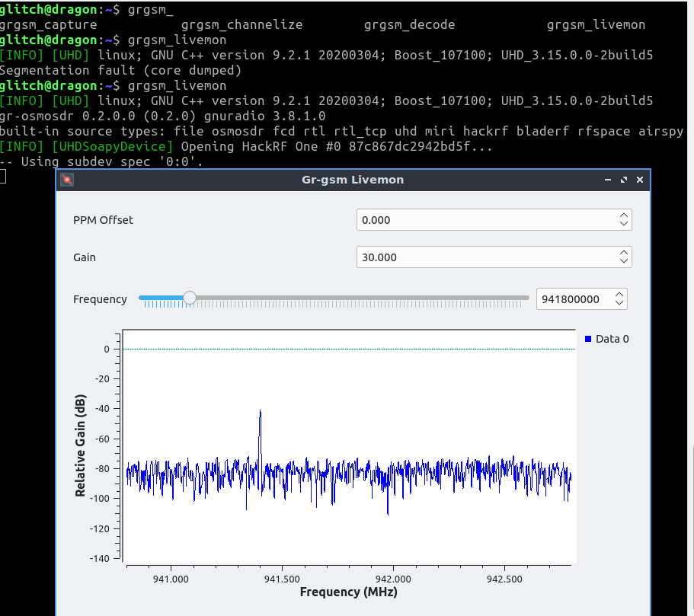Click the Gr-gsm Livemon title bar

click(x=353, y=180)
